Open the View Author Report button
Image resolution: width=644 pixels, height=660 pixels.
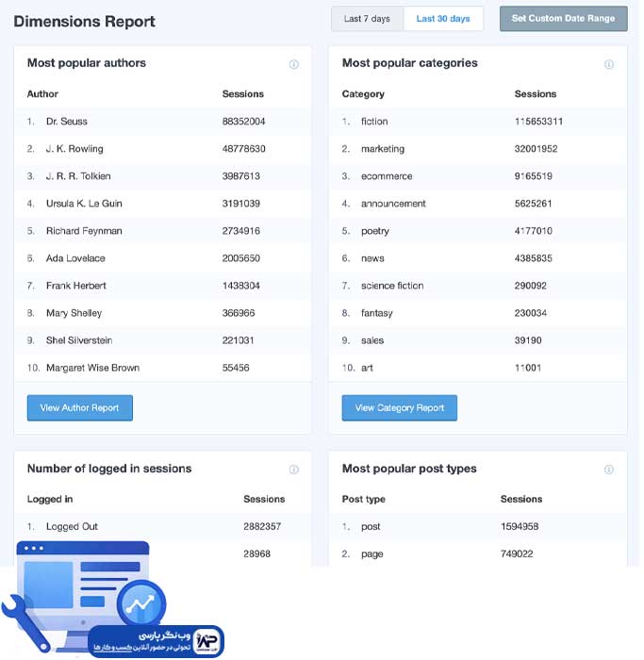point(79,407)
